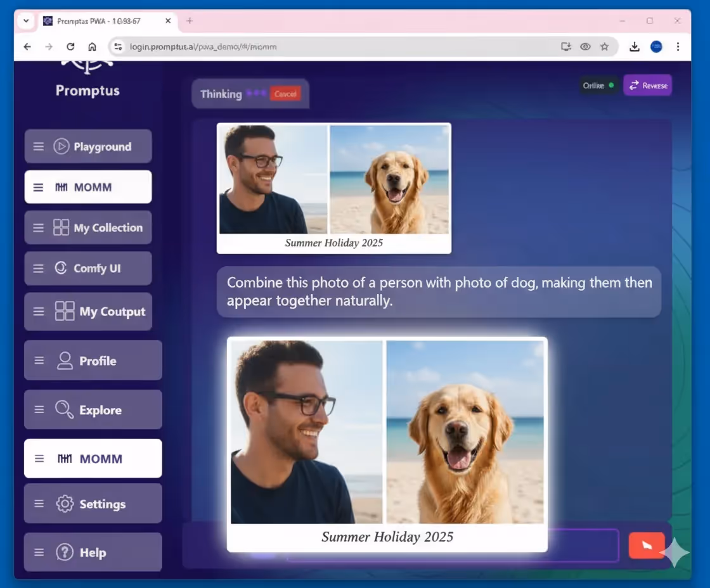
Task: Click the eye icon in address bar
Action: click(585, 47)
